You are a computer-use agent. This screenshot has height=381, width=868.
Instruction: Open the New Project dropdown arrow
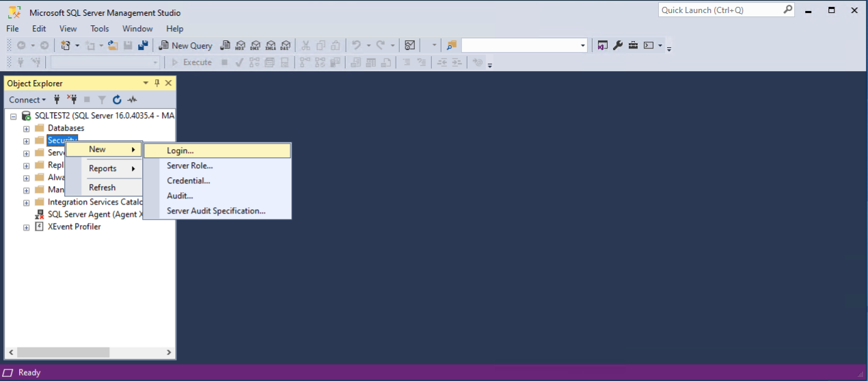[77, 45]
